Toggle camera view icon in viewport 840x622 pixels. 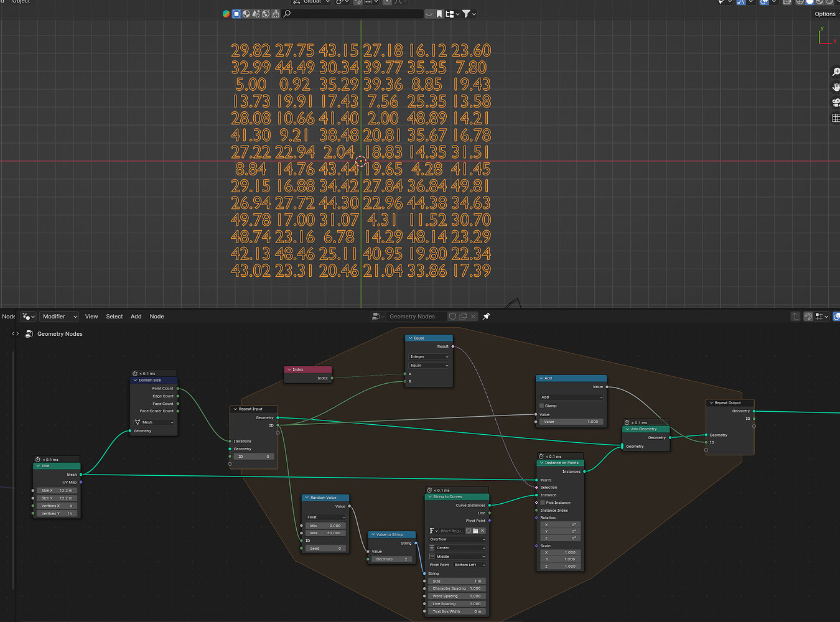pyautogui.click(x=836, y=103)
